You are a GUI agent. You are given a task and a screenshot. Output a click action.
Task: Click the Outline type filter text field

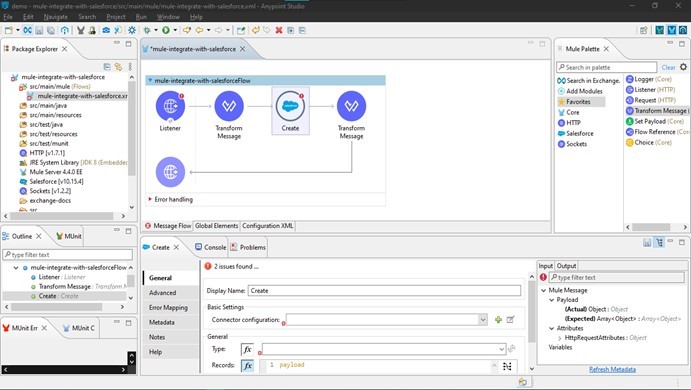click(67, 255)
